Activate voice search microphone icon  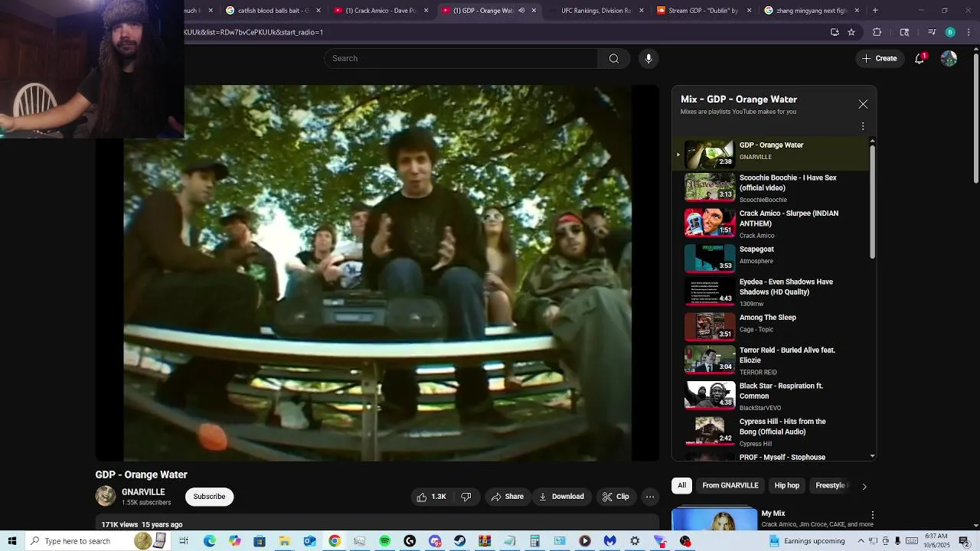(x=648, y=58)
